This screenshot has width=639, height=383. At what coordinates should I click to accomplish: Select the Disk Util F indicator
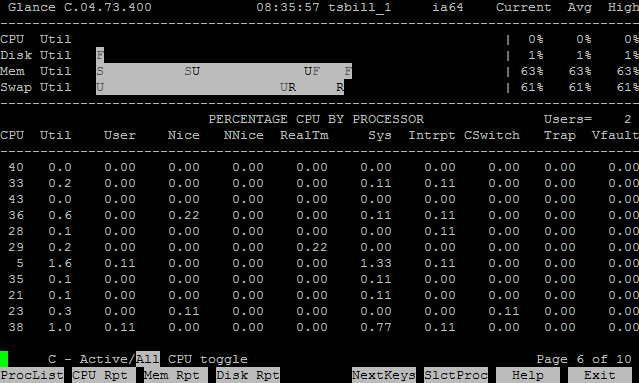point(100,55)
